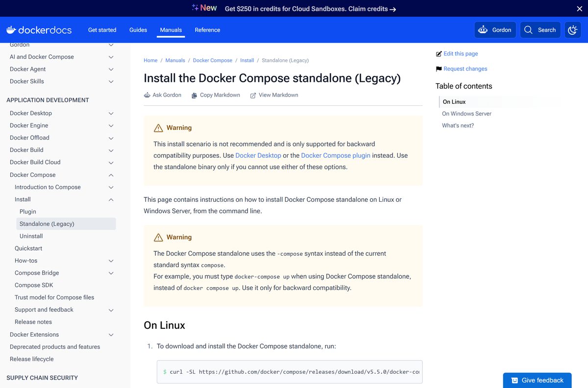
Task: Click the first Warning triangle icon
Action: [158, 128]
